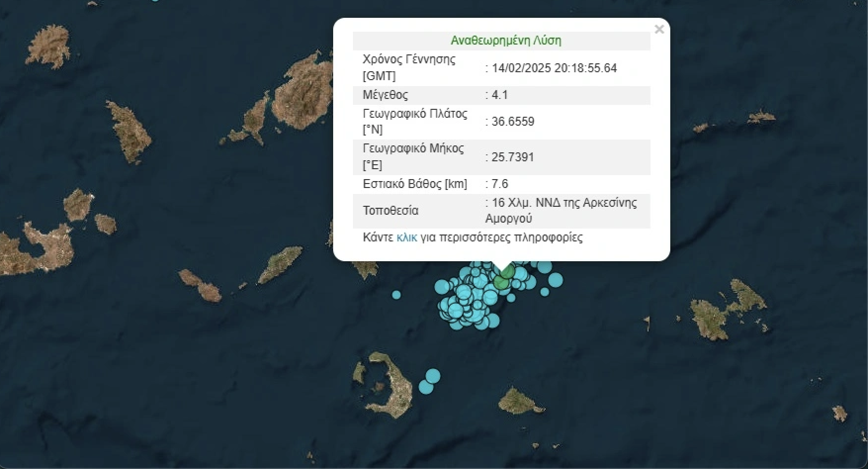Open the "κλικ" link for more information

(x=406, y=237)
